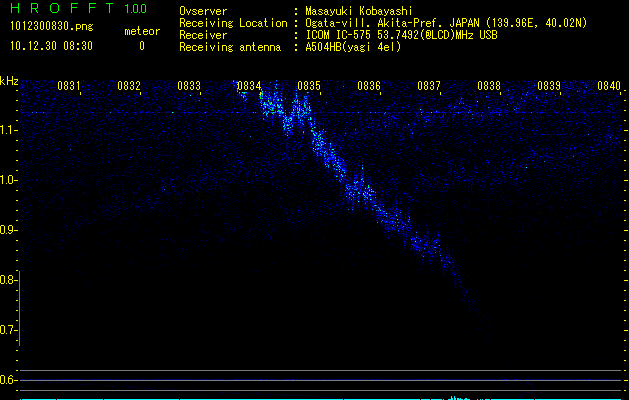The height and width of the screenshot is (400, 629).
Task: Click the 0835 time marker
Action: click(x=309, y=85)
